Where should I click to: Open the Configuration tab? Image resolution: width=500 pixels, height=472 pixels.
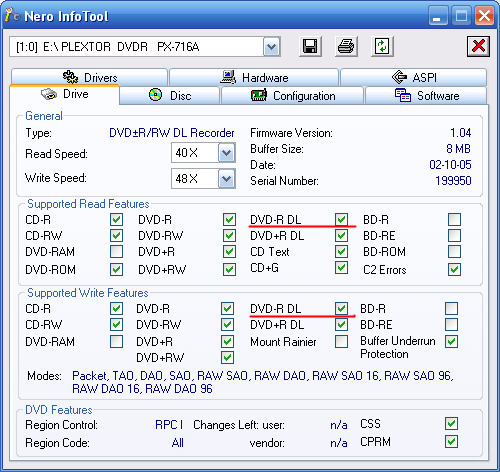pos(292,96)
